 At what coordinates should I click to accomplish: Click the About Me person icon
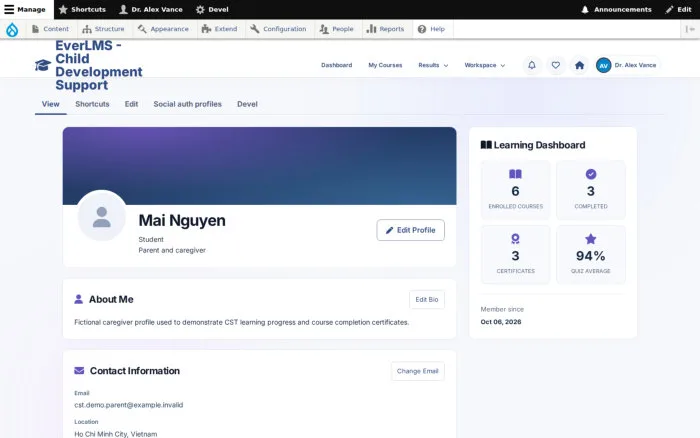[79, 299]
